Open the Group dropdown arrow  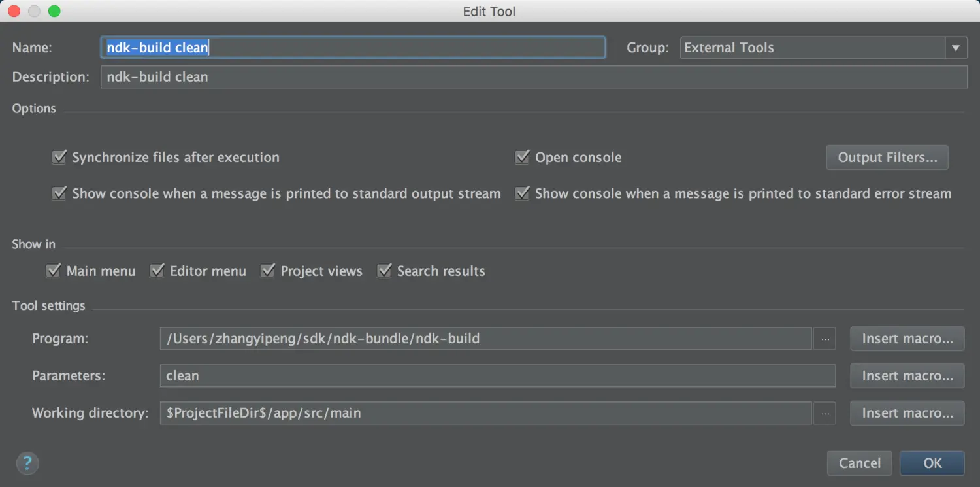click(x=956, y=48)
